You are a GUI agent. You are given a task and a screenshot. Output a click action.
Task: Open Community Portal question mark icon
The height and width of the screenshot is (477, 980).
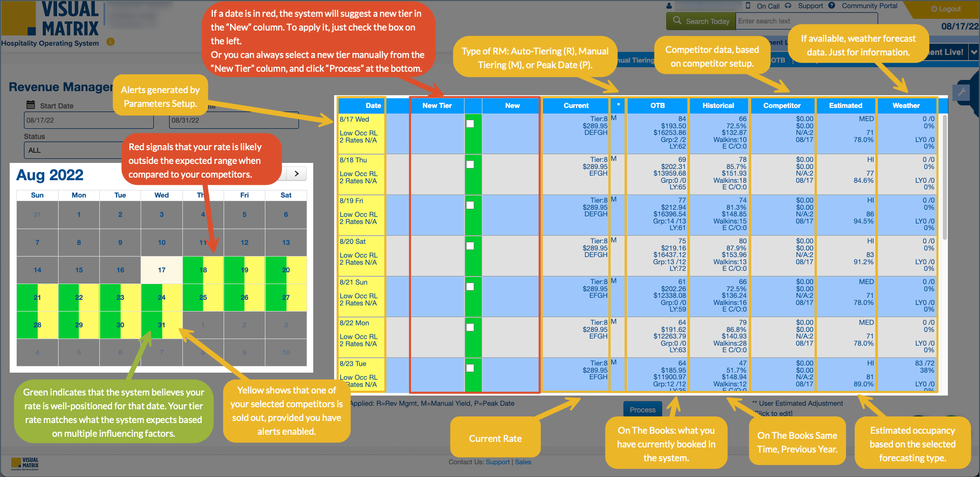[x=832, y=6]
